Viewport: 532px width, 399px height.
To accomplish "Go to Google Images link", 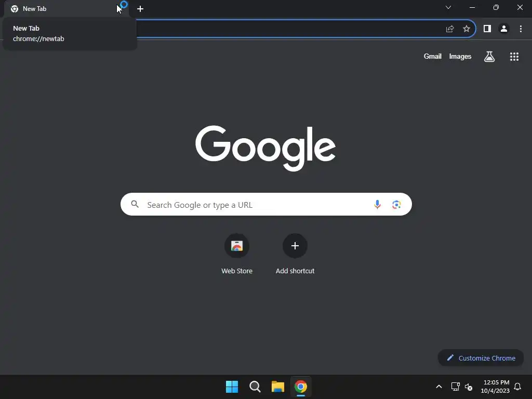I will (460, 56).
